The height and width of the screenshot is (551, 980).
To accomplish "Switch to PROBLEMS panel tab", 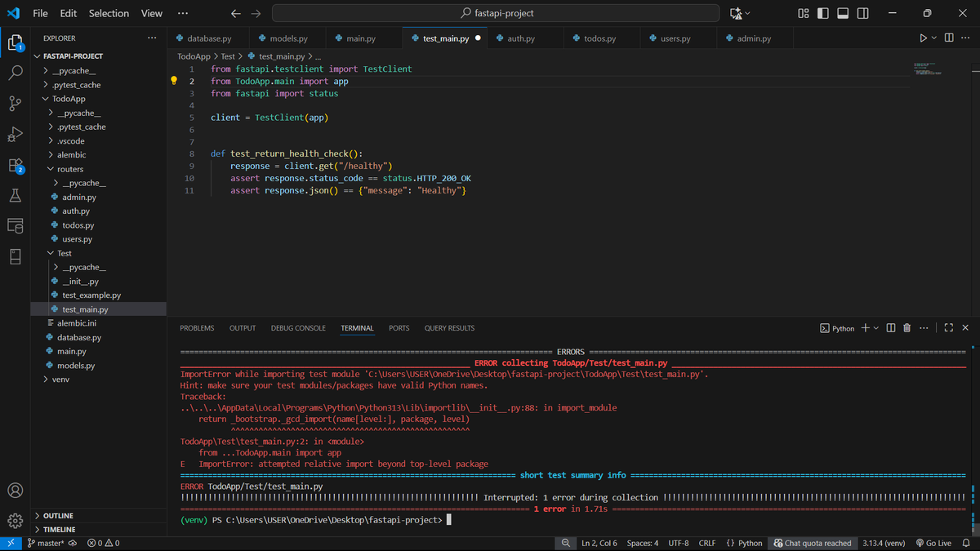I will pyautogui.click(x=197, y=328).
